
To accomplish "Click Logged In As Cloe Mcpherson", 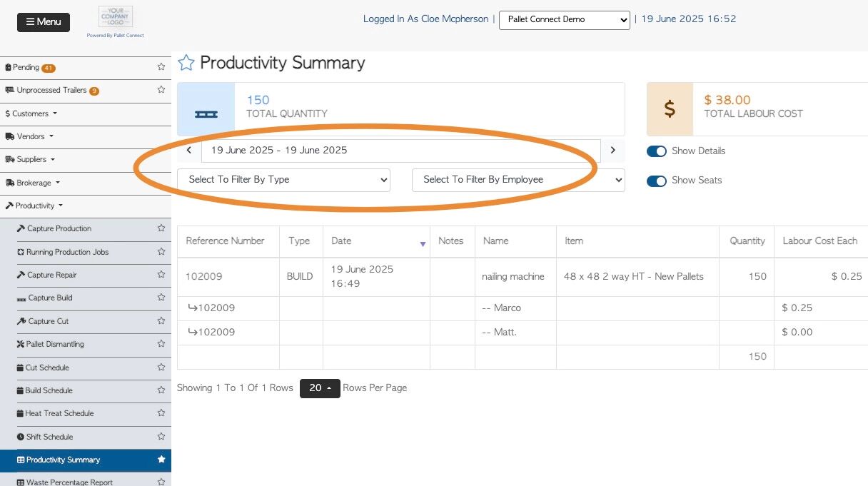I will (425, 19).
